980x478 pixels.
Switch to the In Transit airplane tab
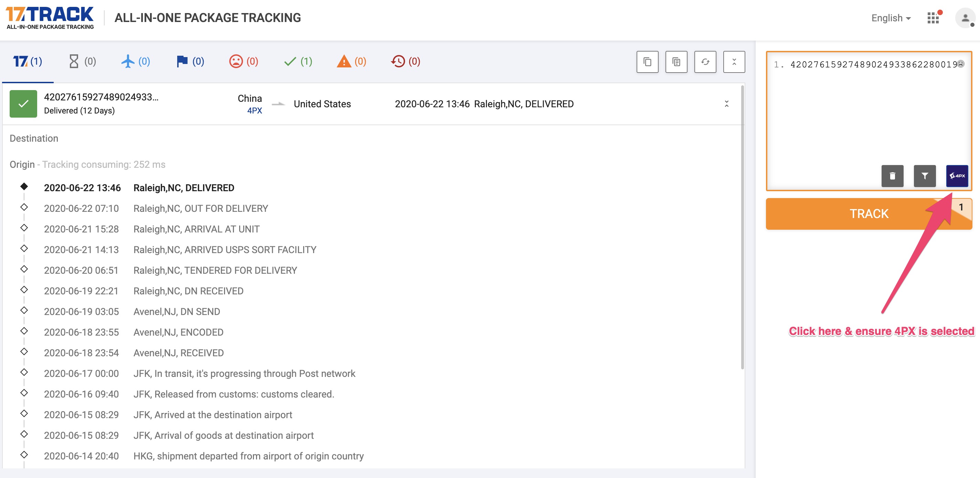[136, 61]
